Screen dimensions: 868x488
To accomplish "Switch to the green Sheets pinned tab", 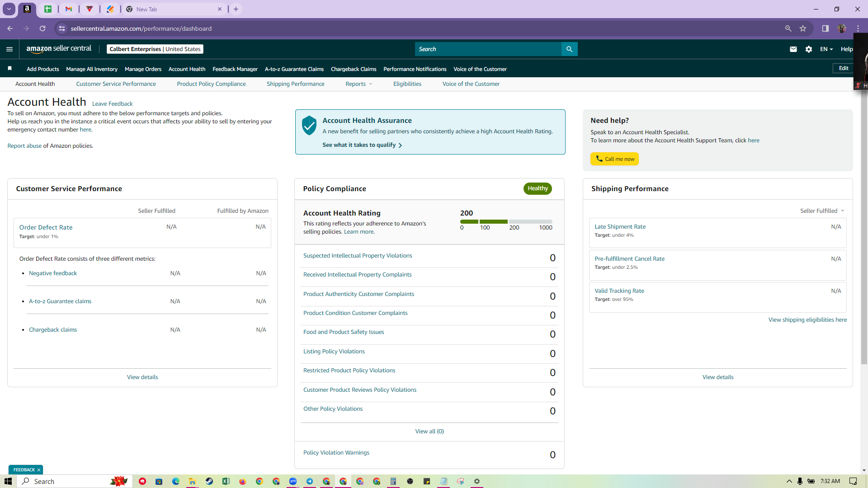I will pos(48,9).
